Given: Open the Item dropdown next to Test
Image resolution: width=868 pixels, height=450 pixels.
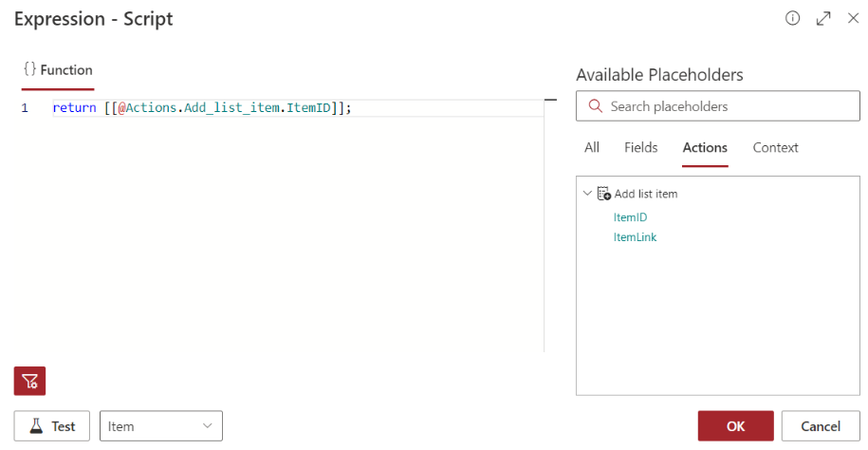Looking at the screenshot, I should tap(161, 425).
